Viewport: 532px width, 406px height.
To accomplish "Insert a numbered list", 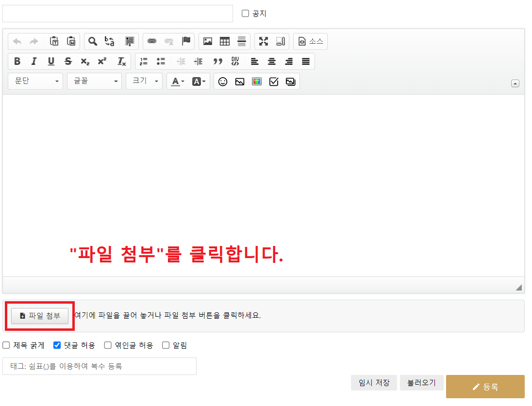I will pyautogui.click(x=144, y=62).
